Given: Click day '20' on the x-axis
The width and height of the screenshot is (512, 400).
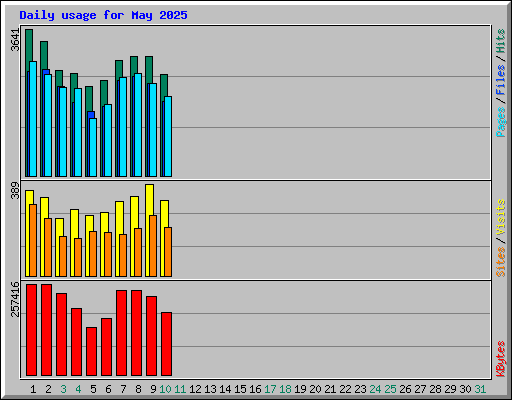Looking at the screenshot, I should point(315,389).
